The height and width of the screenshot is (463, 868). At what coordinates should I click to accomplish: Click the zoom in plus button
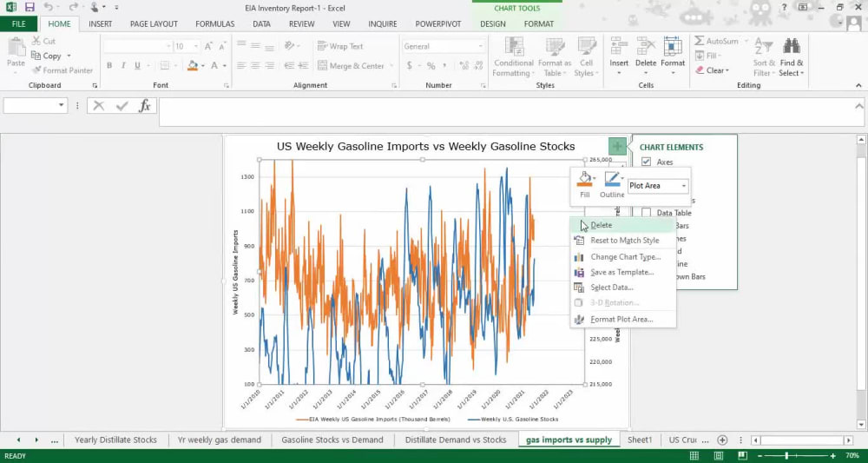(x=832, y=455)
